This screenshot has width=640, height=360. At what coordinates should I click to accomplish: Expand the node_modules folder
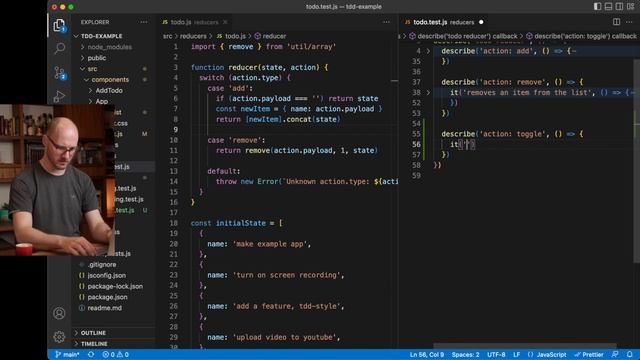109,47
